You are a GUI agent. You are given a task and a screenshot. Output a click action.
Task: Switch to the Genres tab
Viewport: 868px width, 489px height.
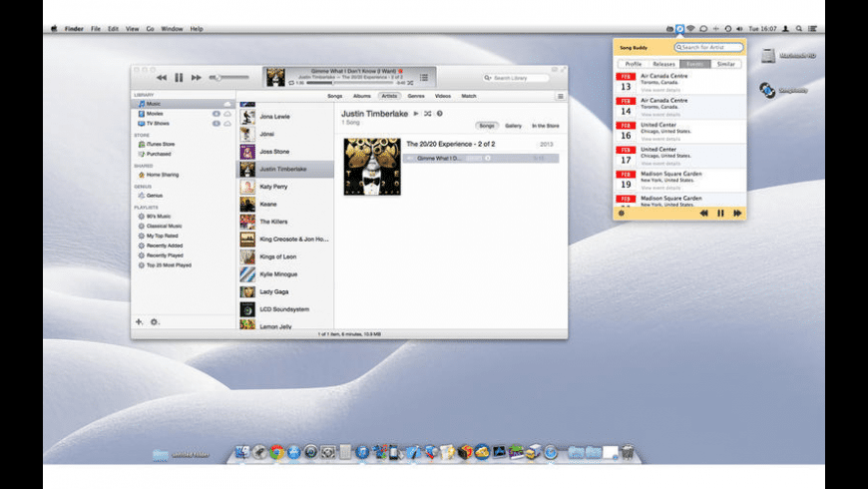point(416,96)
